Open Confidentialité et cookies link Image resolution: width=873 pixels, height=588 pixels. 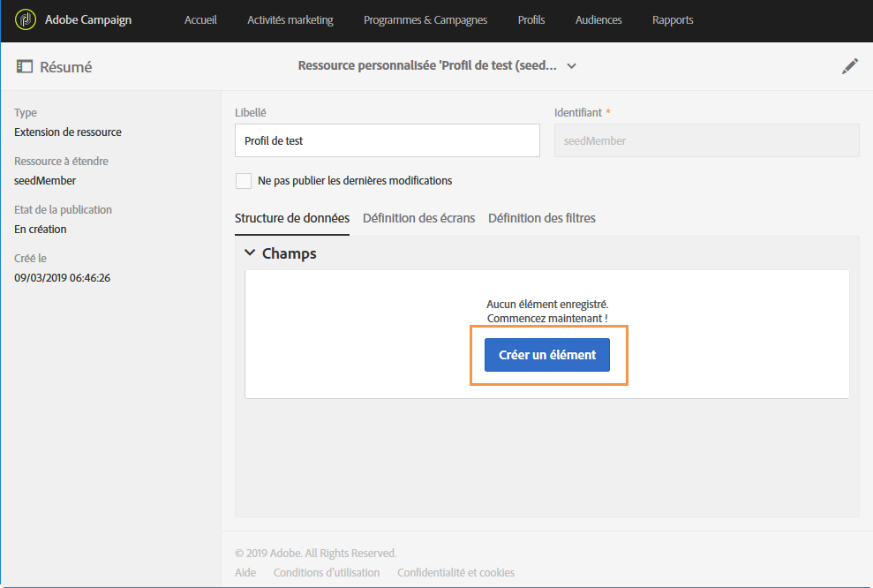[x=455, y=573]
